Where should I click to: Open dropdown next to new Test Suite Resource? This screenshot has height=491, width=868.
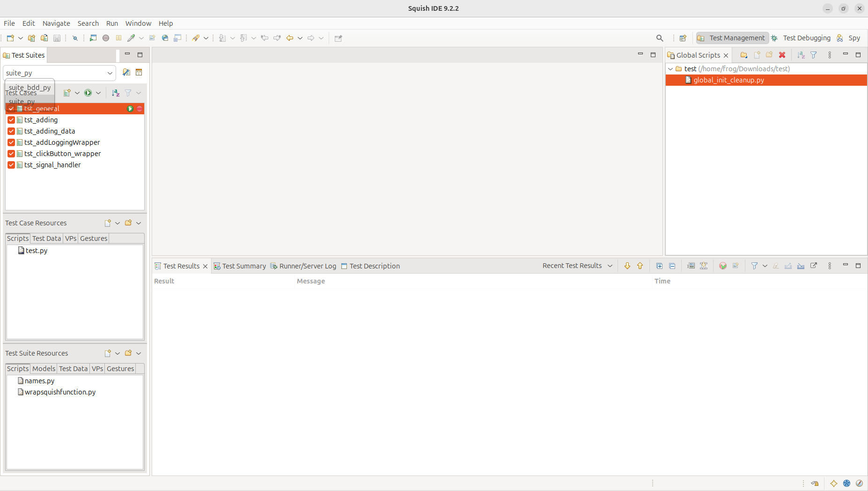tap(118, 353)
